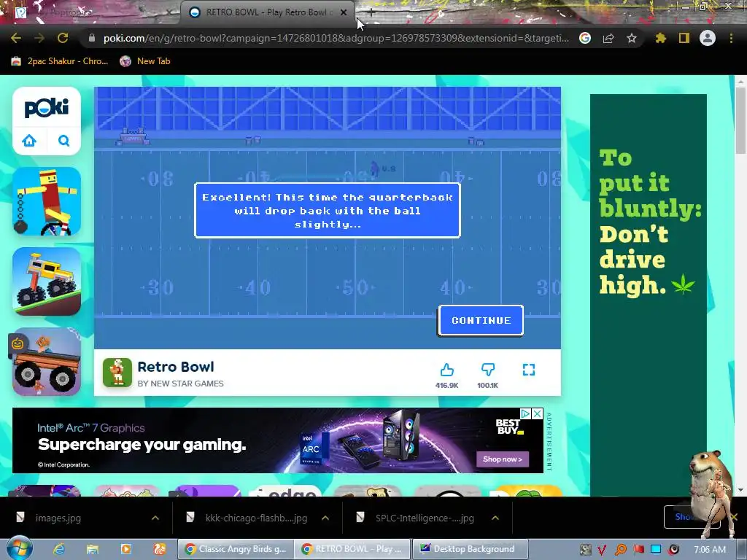
Task: Click the site lock padlock icon
Action: 91,38
